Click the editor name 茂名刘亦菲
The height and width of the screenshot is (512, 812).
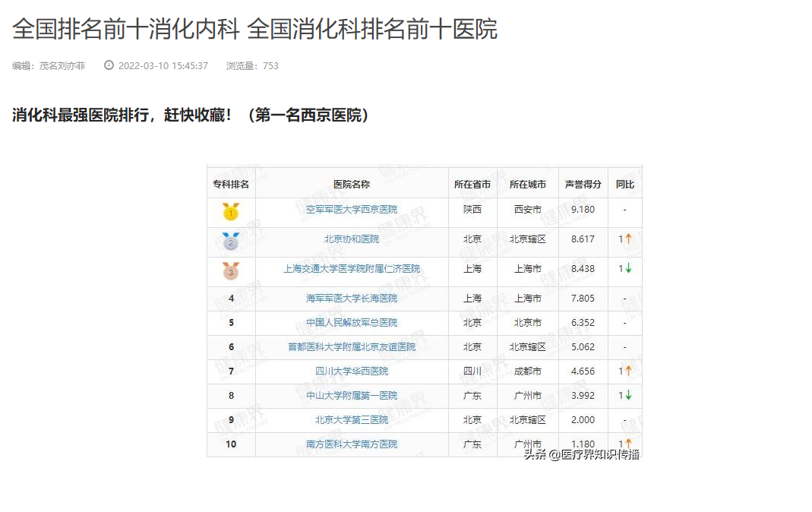coord(62,66)
